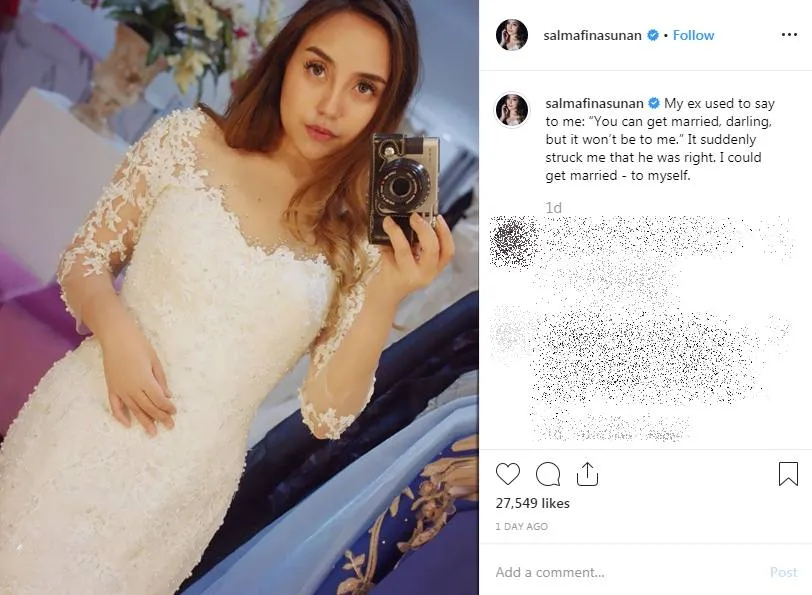Viewport: 812px width, 595px height.
Task: Click the blurred commenter avatar
Action: (x=514, y=242)
